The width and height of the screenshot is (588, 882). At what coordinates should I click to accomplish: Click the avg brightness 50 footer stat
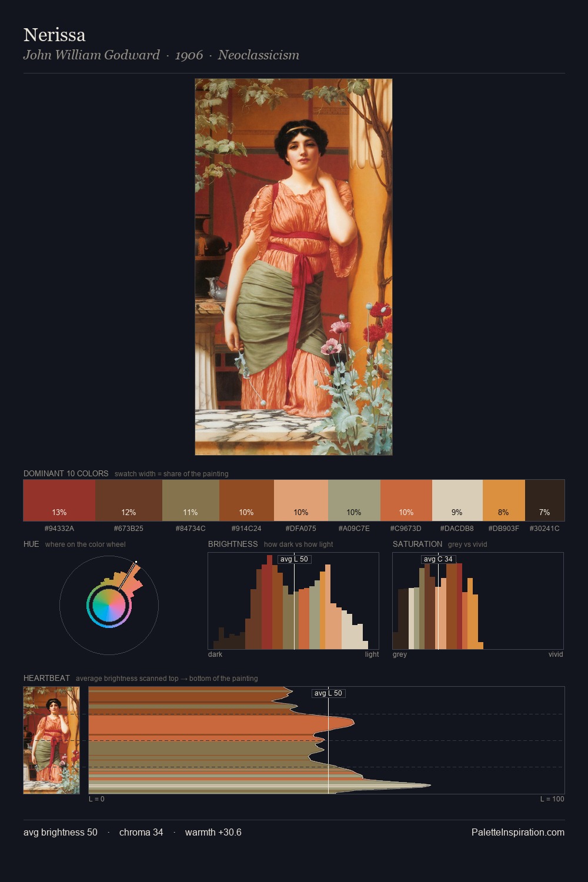[x=61, y=832]
